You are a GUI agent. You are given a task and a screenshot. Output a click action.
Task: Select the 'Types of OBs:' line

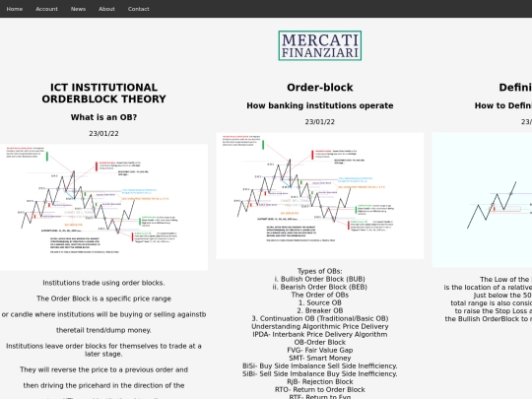320,271
